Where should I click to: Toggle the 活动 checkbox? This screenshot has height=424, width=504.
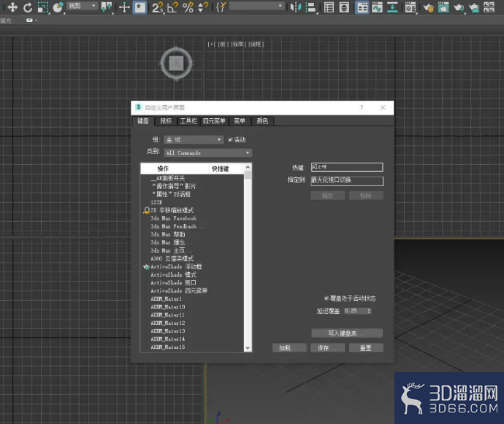(x=230, y=139)
